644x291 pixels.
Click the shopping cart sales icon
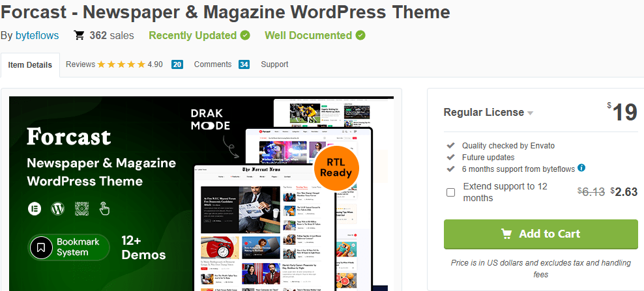tap(79, 35)
